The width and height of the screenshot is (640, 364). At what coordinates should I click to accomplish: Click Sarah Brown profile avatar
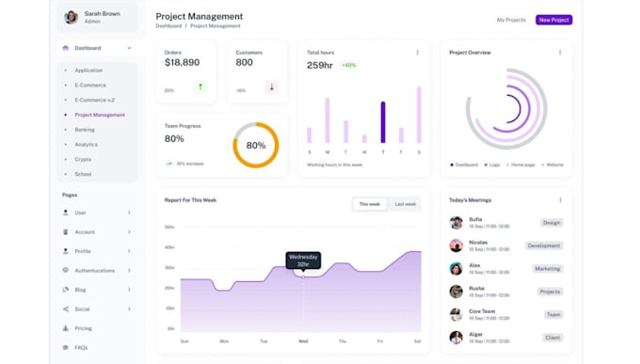pos(71,17)
